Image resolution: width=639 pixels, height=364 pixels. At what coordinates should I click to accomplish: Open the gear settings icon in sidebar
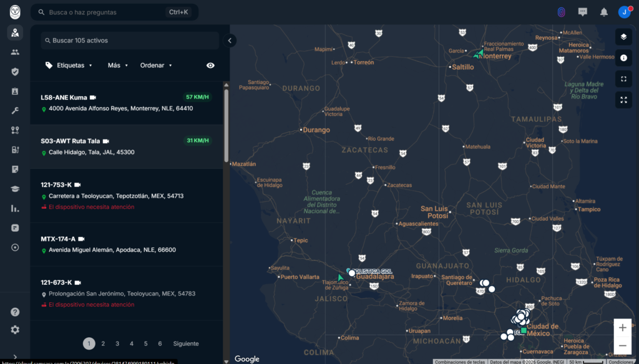[15, 330]
